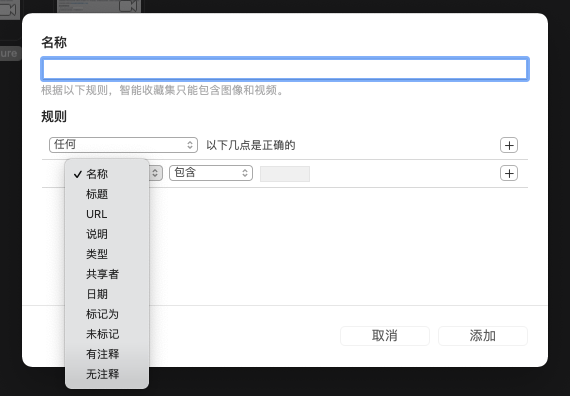Click the video camera icon behind the dialog

click(x=128, y=6)
